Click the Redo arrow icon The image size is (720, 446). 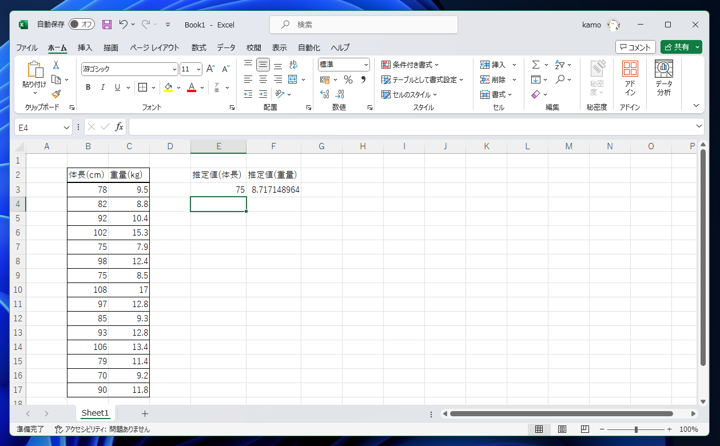click(x=146, y=24)
